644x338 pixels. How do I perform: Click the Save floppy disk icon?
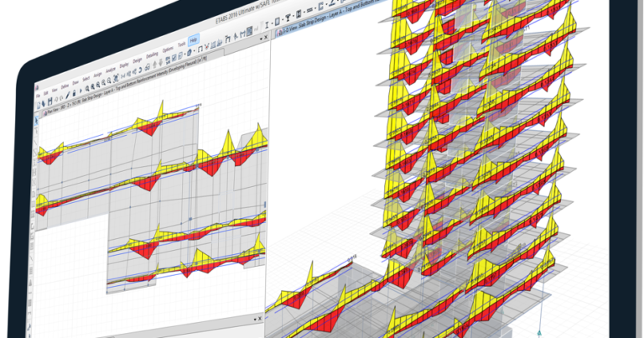pos(49,101)
